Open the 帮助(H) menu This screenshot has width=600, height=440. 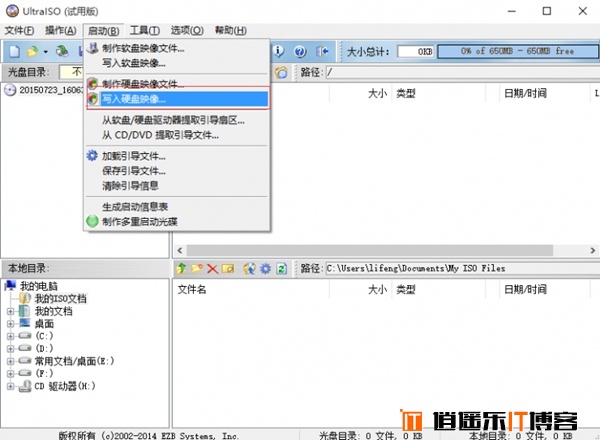230,31
